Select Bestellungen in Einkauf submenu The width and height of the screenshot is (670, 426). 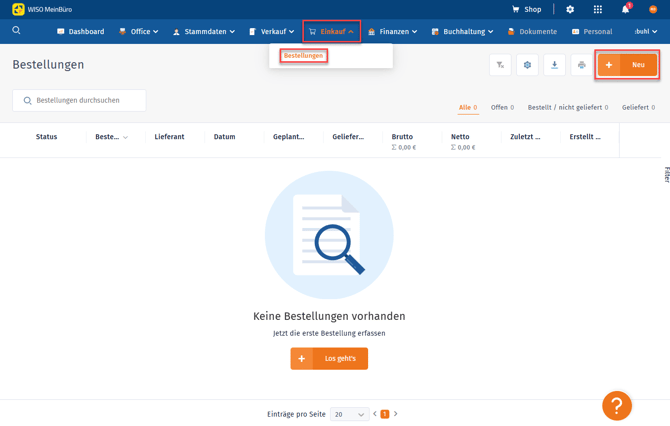pos(303,56)
